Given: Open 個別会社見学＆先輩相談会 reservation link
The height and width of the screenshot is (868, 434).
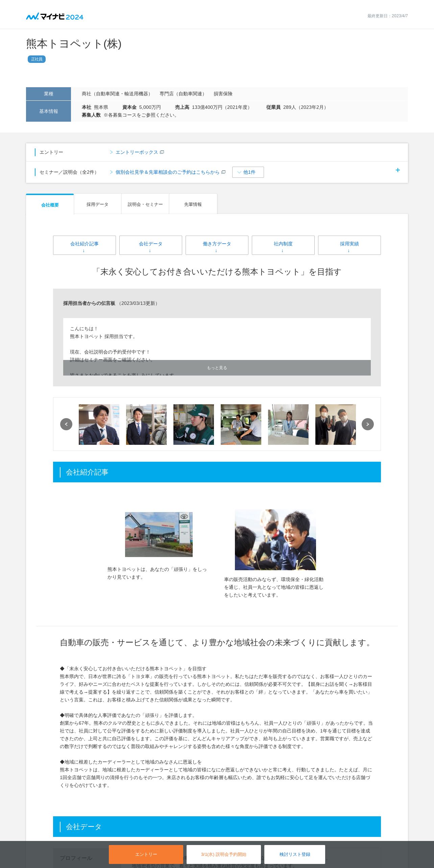Looking at the screenshot, I should tap(167, 172).
